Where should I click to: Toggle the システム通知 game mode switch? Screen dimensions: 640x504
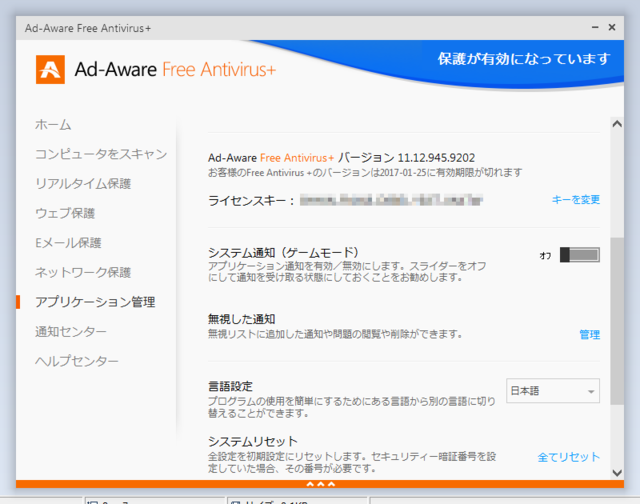click(x=580, y=255)
